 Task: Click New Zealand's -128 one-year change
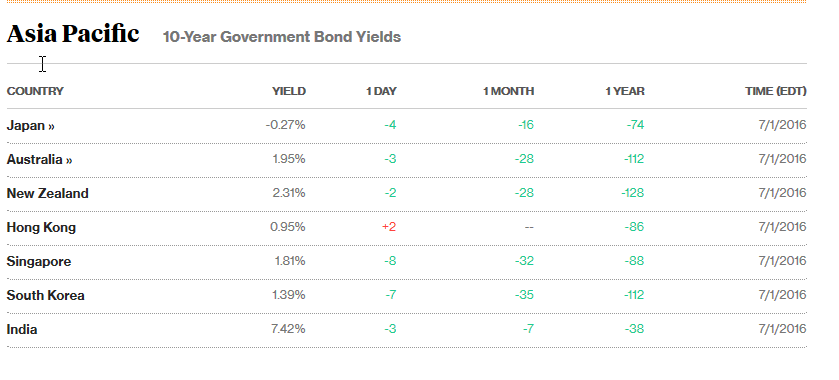(x=632, y=193)
